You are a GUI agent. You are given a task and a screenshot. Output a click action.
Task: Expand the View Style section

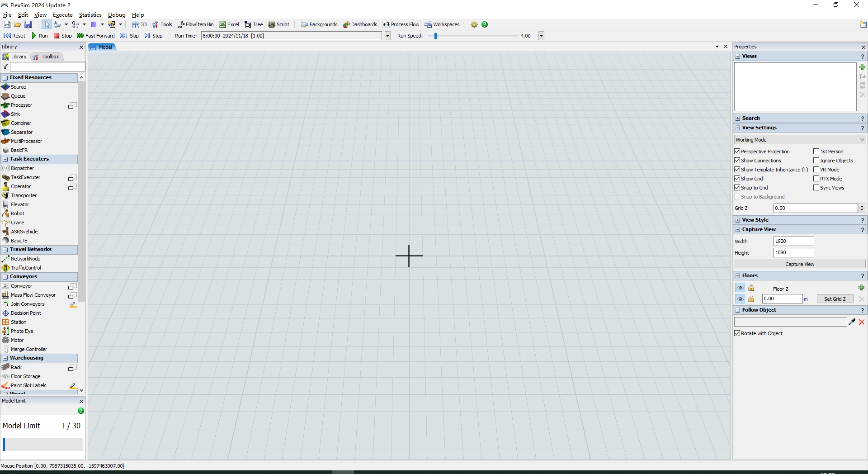click(738, 220)
